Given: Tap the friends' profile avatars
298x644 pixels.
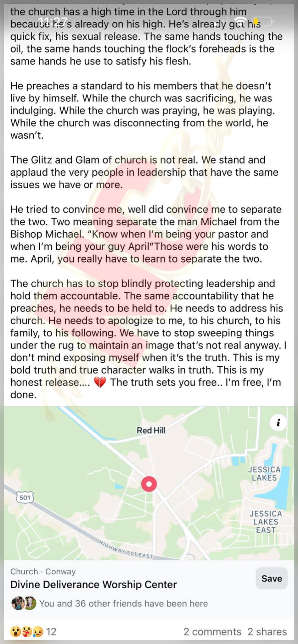Looking at the screenshot, I should pyautogui.click(x=24, y=603).
